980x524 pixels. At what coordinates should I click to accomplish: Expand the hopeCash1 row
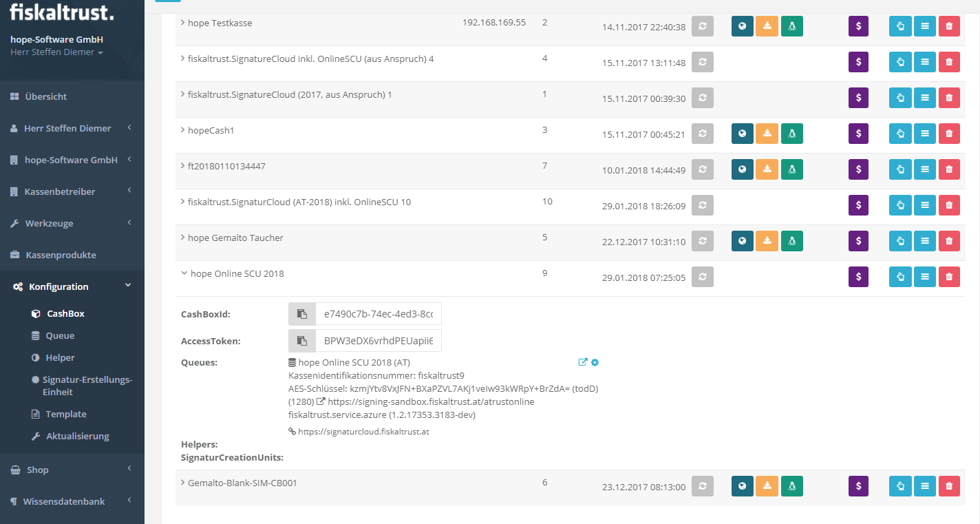[x=183, y=130]
